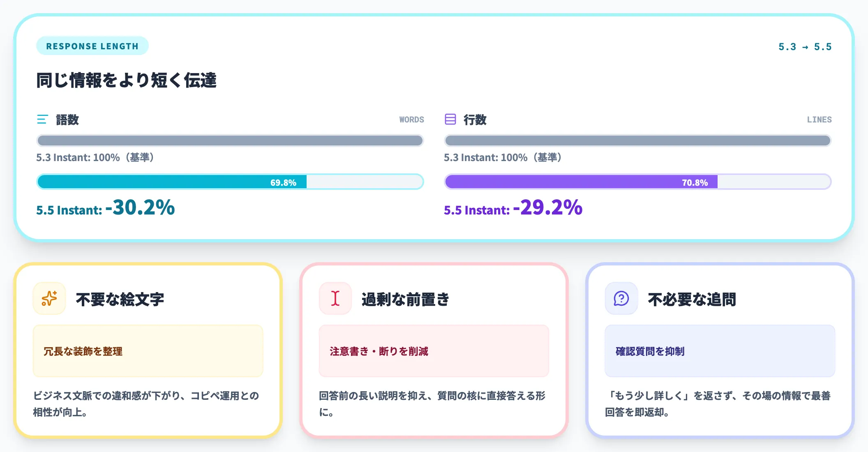The width and height of the screenshot is (868, 452).
Task: Click the -30.2% words result
Action: (x=140, y=207)
